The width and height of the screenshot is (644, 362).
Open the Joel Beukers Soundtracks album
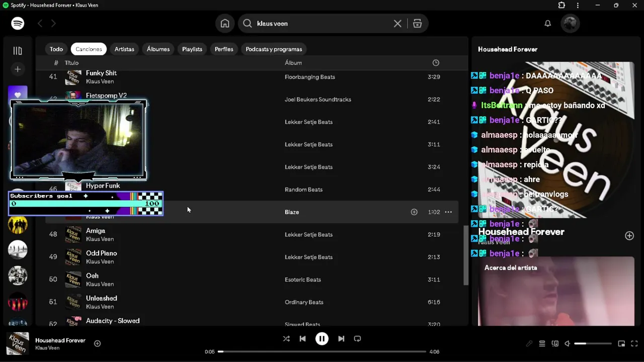click(318, 100)
